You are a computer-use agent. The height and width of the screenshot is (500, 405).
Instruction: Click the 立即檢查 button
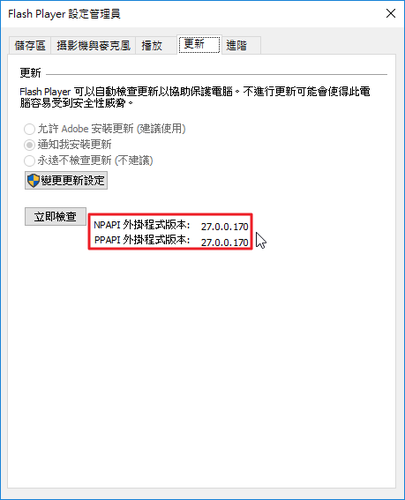(x=56, y=217)
